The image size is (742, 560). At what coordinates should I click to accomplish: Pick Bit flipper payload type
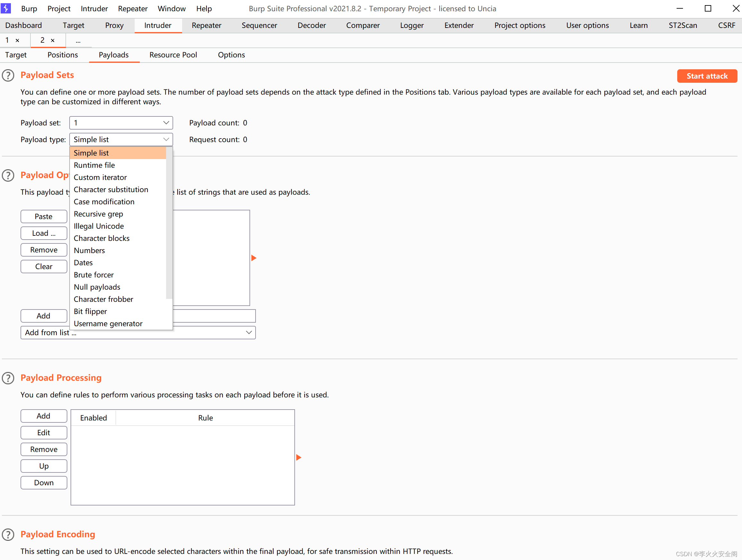pos(118,311)
